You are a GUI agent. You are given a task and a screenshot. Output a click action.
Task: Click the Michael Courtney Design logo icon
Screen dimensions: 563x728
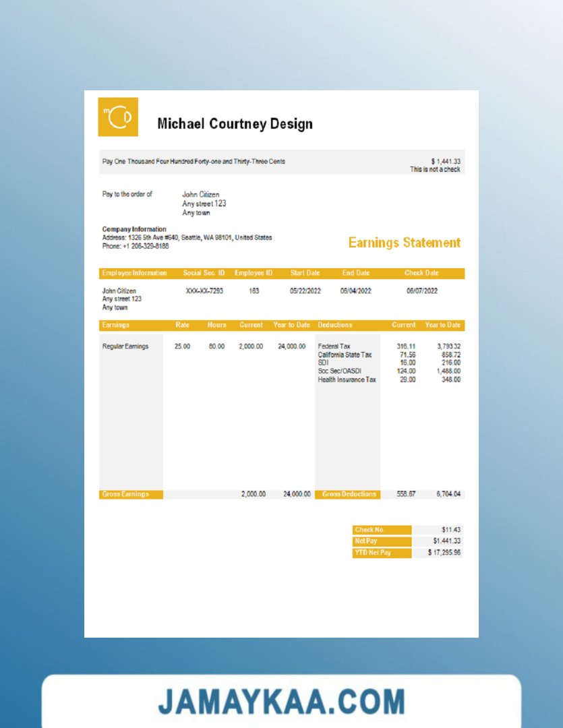118,117
